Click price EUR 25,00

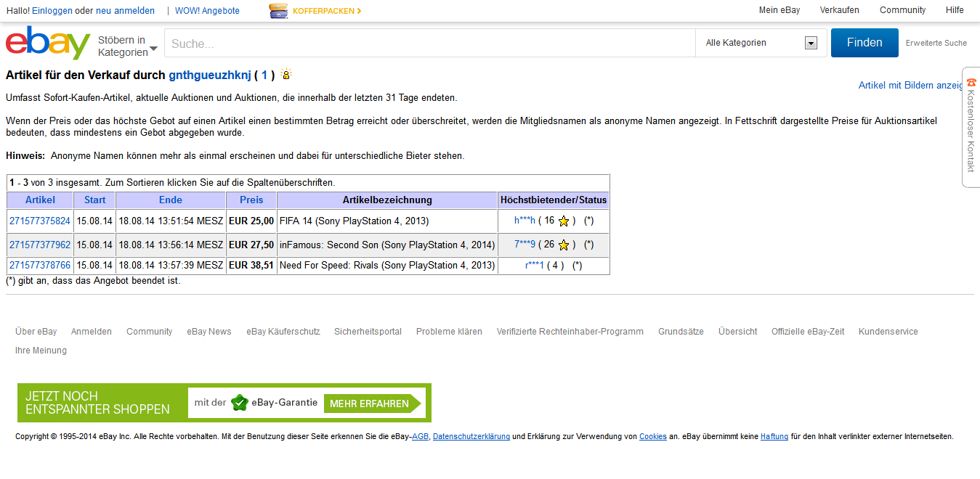(x=251, y=221)
